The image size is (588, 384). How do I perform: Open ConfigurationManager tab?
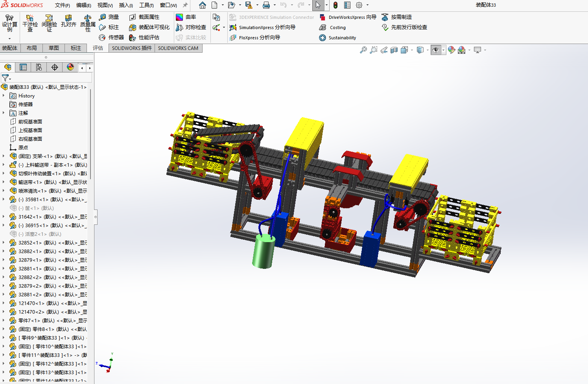click(39, 67)
